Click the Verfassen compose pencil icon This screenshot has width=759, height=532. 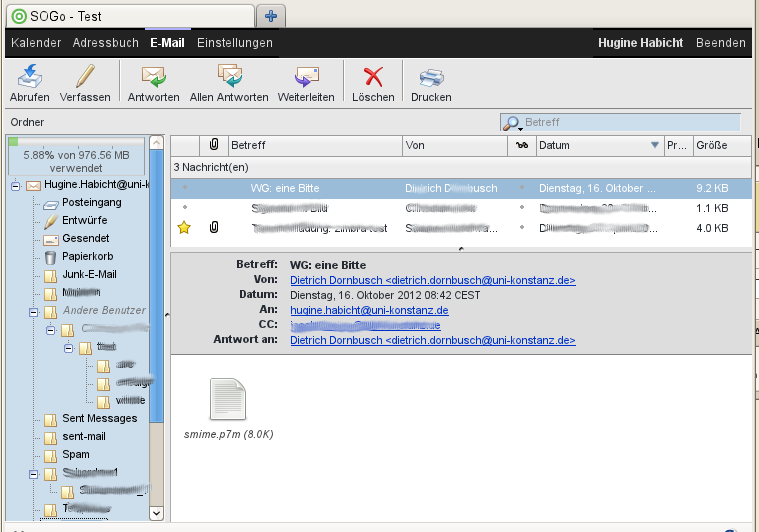pyautogui.click(x=84, y=77)
